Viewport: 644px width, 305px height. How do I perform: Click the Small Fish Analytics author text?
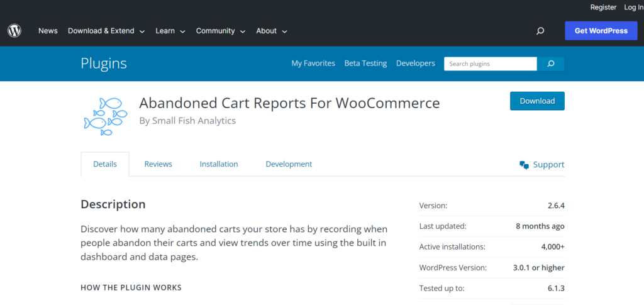point(194,121)
